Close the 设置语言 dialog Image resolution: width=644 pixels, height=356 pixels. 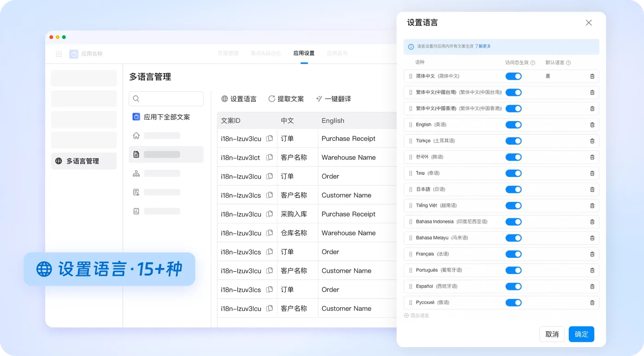[589, 23]
